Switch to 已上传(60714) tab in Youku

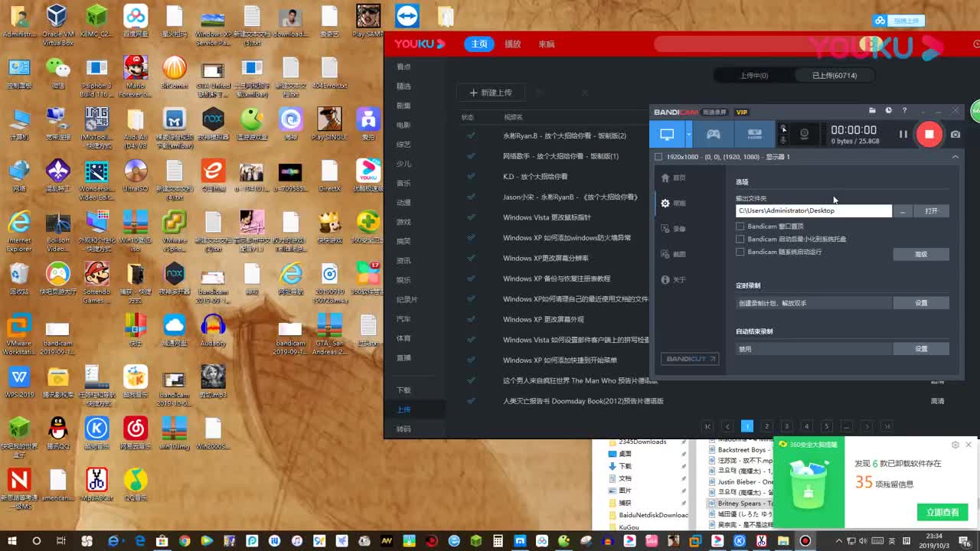click(835, 76)
